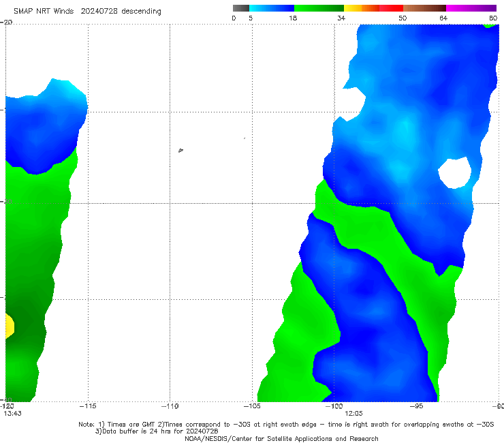
Task: Click the '50' label under the color bar
Action: (403, 18)
